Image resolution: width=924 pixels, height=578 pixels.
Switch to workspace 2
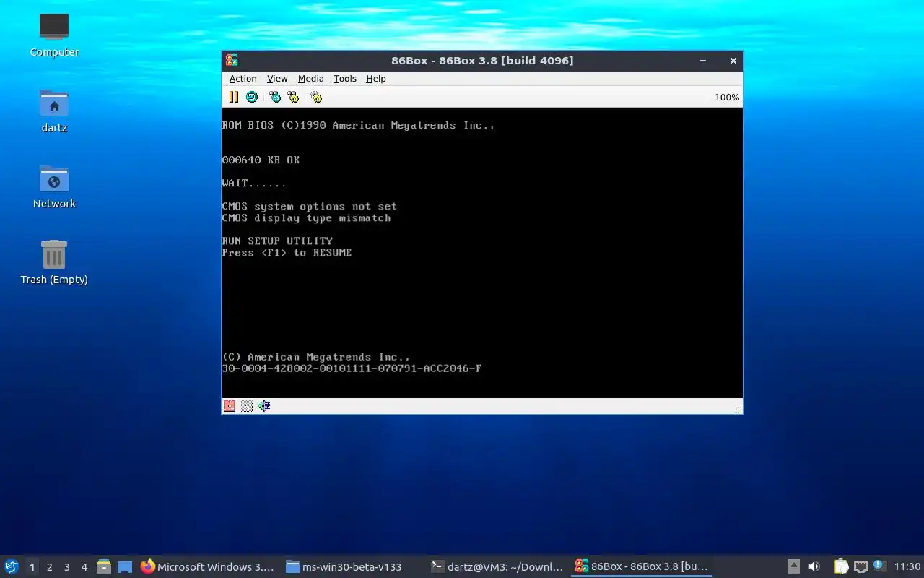(49, 567)
